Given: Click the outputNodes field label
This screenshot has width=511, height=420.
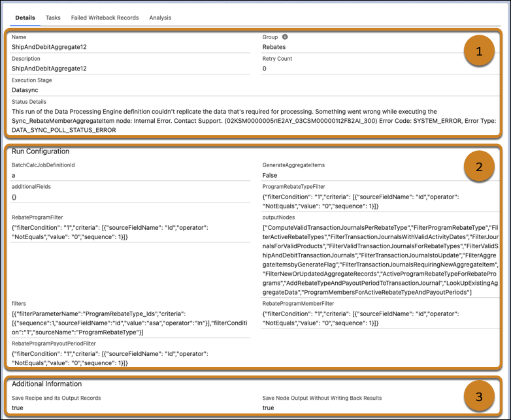Looking at the screenshot, I should coord(278,218).
